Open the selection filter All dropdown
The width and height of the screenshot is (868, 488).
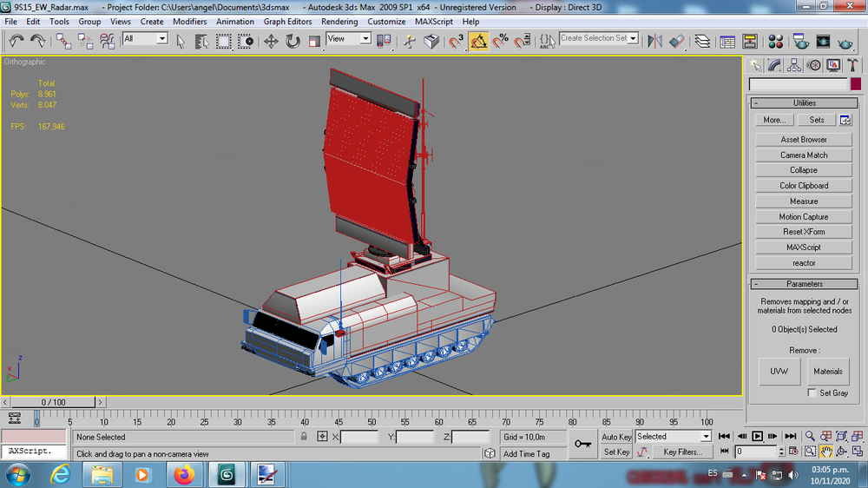[x=145, y=38]
